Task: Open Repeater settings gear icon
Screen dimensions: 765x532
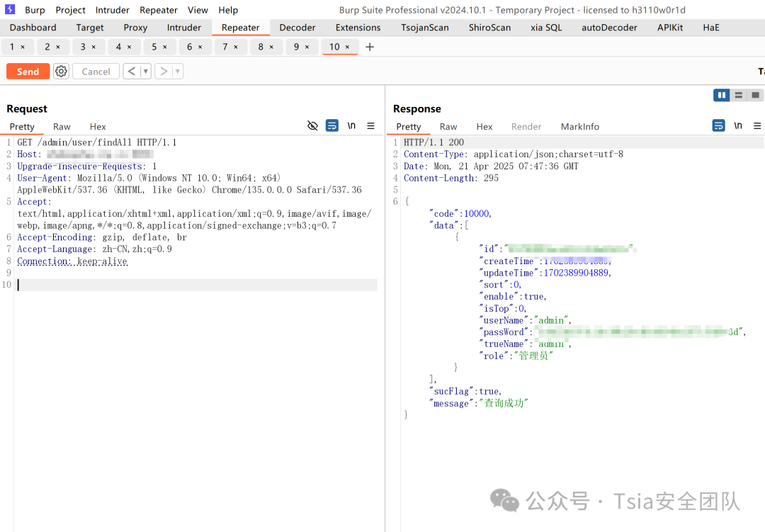Action: (61, 72)
